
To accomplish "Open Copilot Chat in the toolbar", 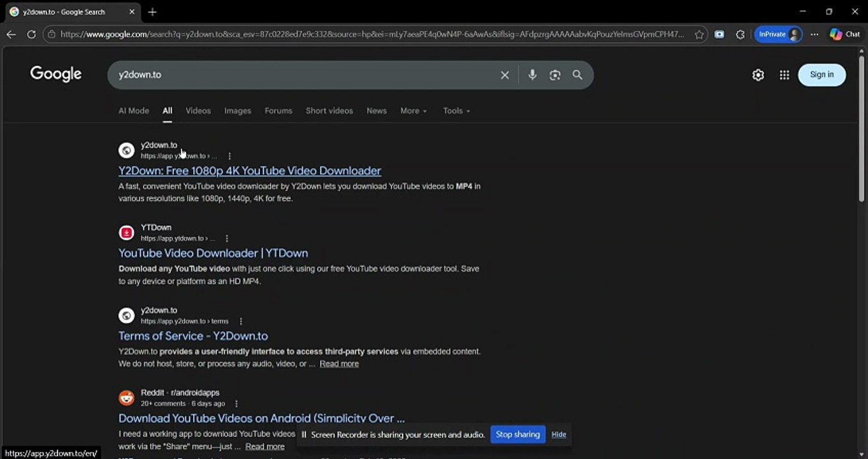I will coord(845,34).
